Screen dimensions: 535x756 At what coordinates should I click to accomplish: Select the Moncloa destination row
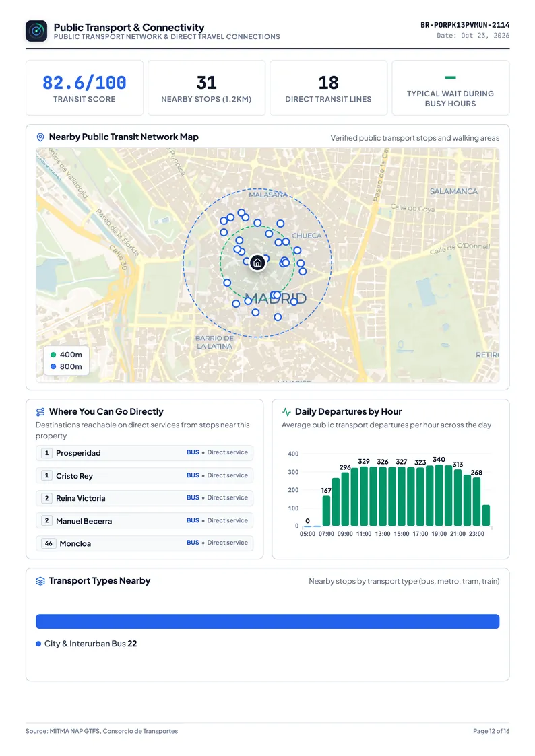click(x=144, y=543)
